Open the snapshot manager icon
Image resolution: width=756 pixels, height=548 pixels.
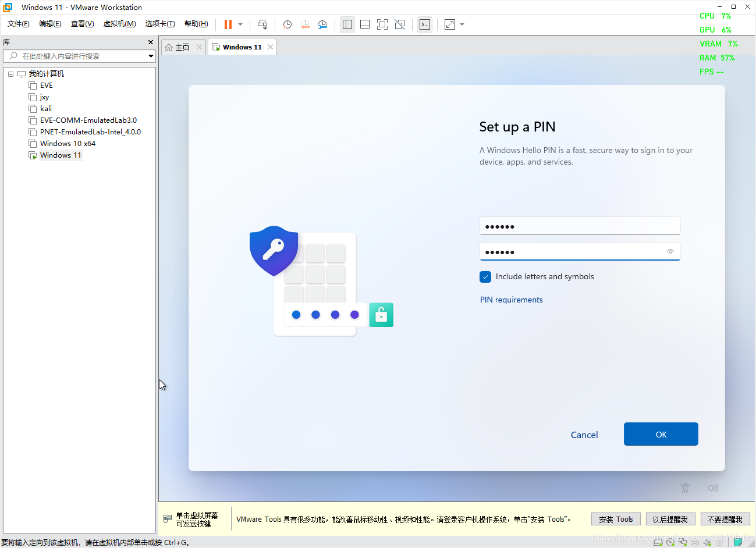tap(322, 24)
